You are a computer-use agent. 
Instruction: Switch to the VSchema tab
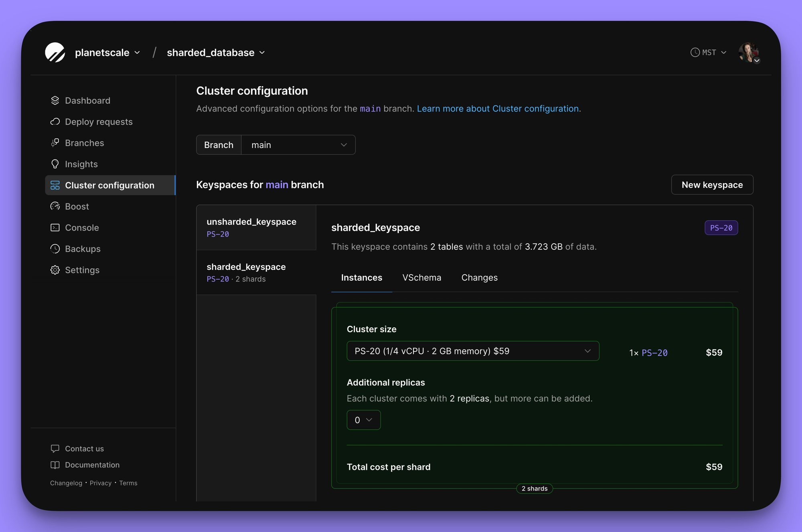(421, 278)
